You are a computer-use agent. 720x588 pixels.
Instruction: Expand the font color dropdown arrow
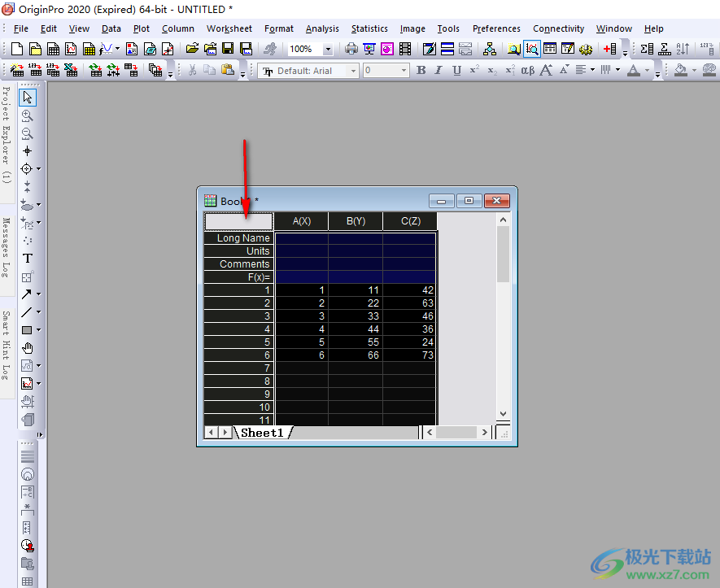(x=647, y=70)
